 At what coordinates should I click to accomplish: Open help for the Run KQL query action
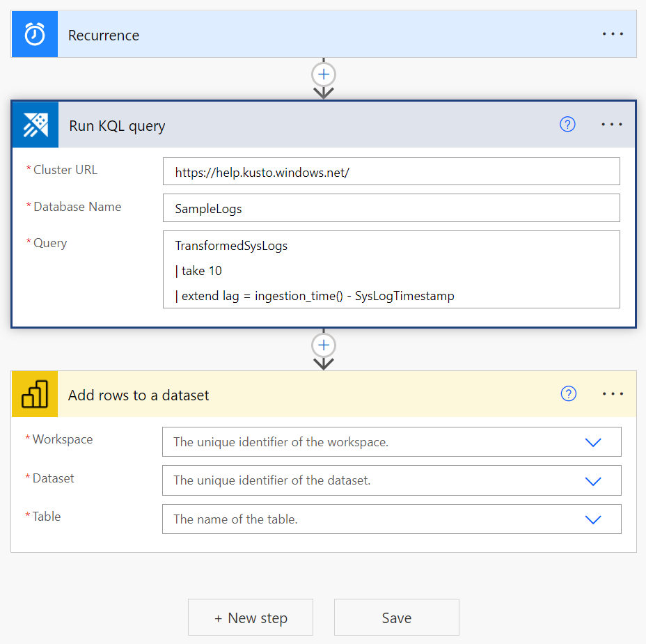point(567,124)
